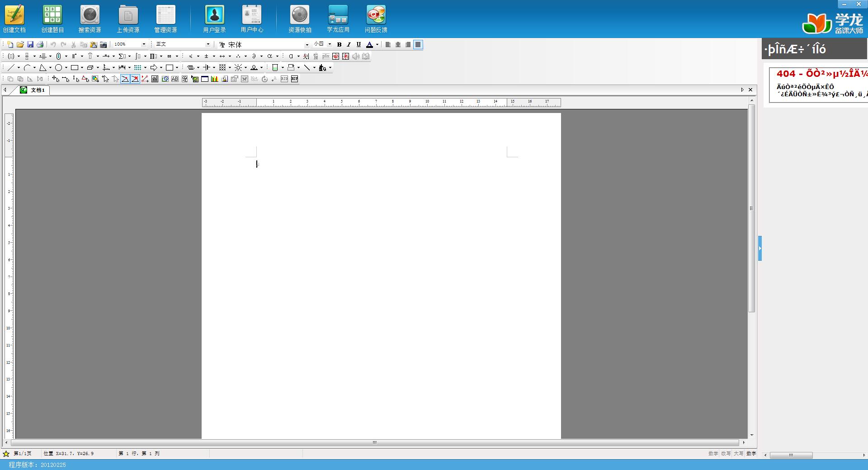
Task: Click the 创建文档 create document icon
Action: [14, 19]
